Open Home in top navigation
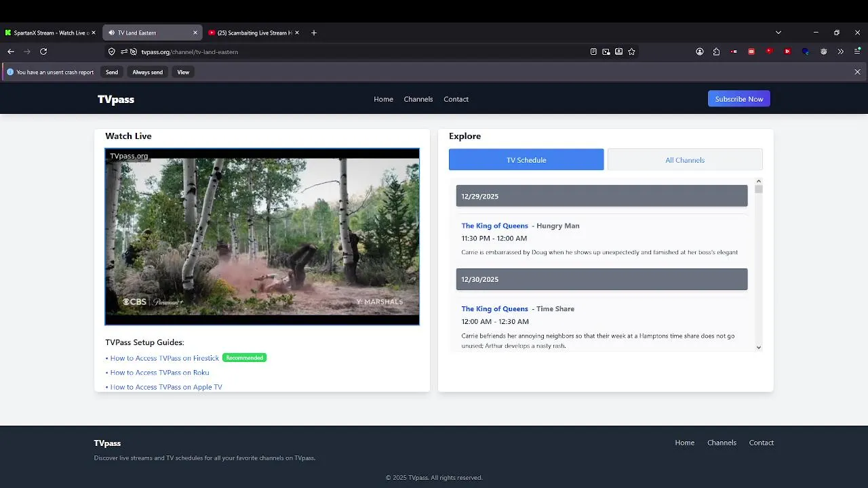 coord(383,99)
